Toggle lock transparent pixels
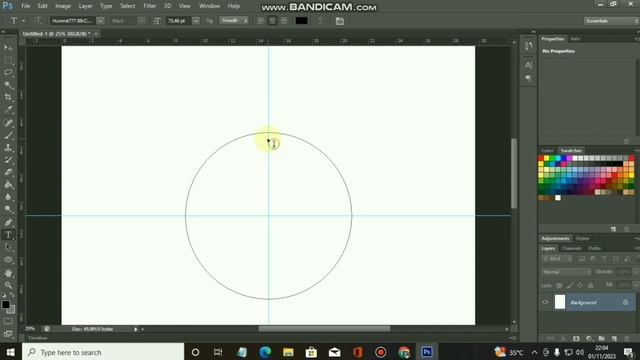640x360 pixels. pos(560,285)
